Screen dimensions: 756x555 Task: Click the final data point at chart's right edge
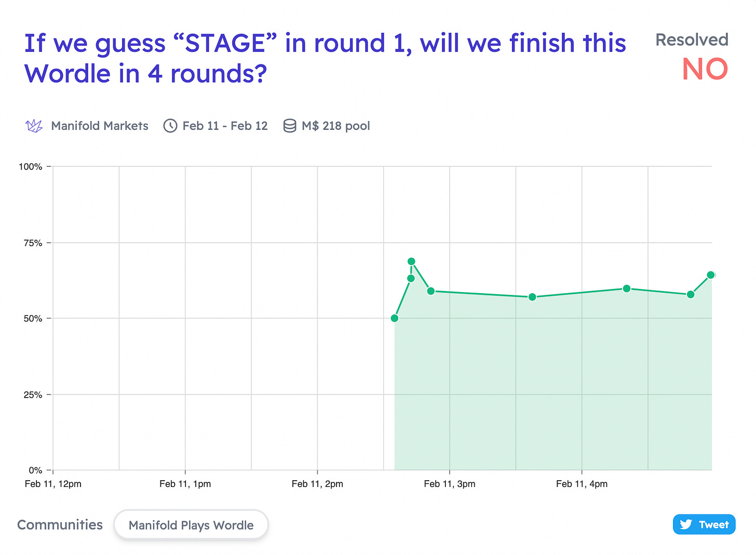point(711,275)
